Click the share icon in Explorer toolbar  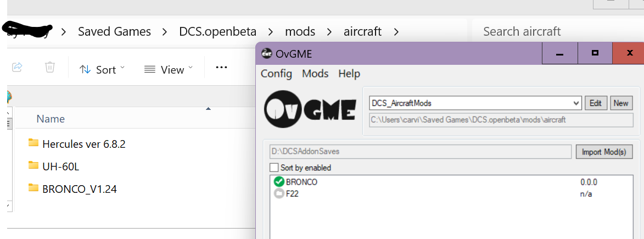pos(17,67)
